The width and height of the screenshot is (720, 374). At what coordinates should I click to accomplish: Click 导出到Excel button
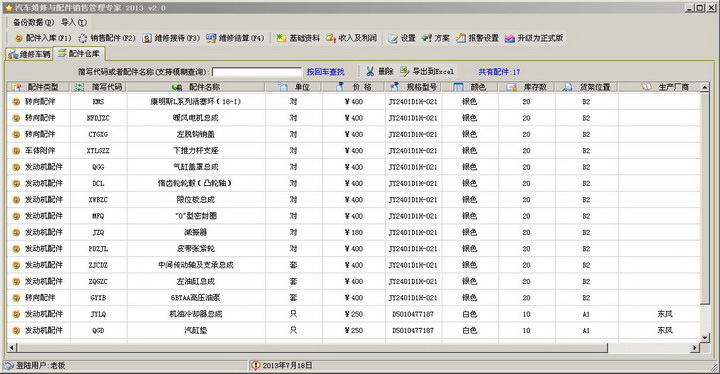[427, 72]
